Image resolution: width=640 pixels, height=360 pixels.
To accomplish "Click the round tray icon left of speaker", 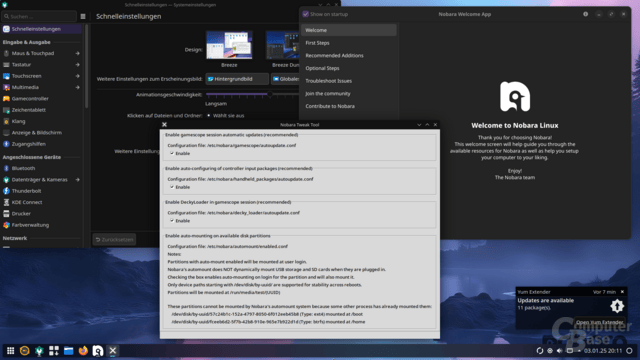I will pyautogui.click(x=550, y=351).
